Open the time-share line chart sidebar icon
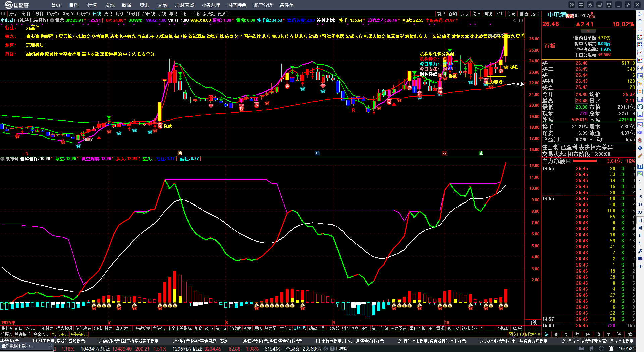 pos(640,52)
